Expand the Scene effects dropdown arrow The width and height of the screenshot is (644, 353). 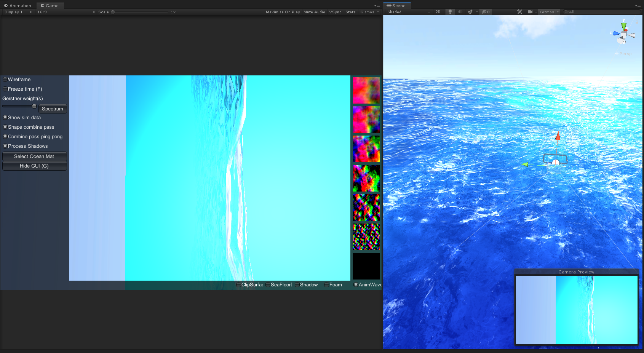coord(476,12)
